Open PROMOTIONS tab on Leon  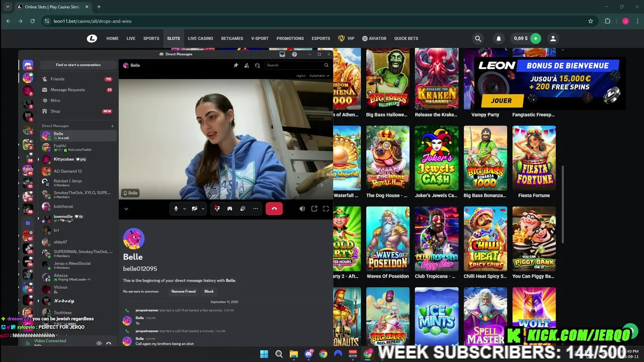click(290, 39)
